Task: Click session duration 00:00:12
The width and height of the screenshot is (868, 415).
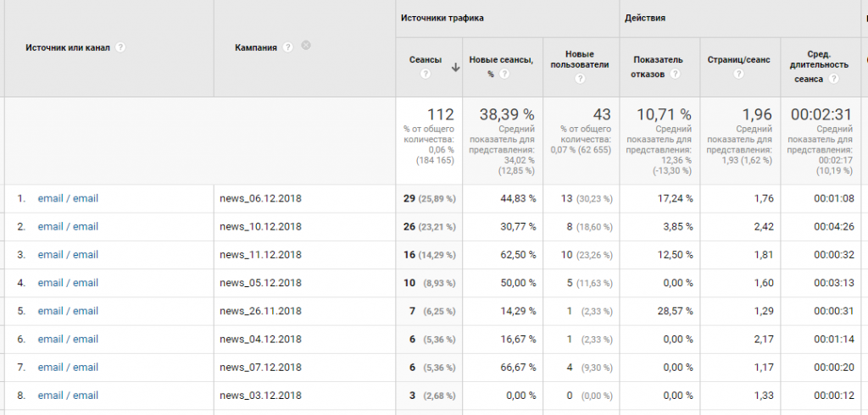Action: [x=834, y=396]
